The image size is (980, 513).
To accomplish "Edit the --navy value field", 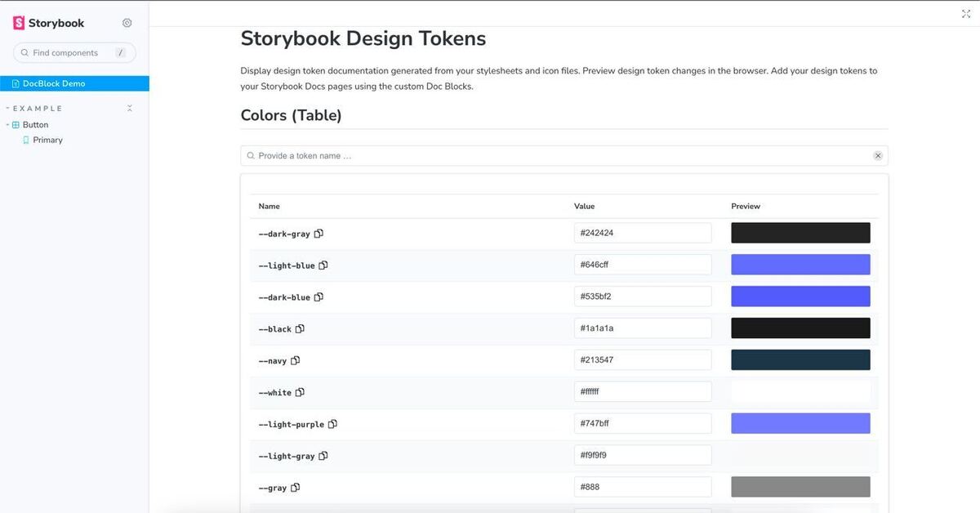I will point(642,360).
